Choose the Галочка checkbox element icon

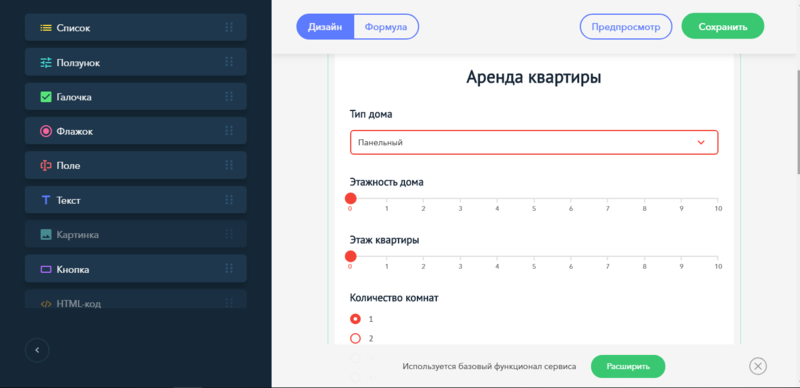pos(46,97)
